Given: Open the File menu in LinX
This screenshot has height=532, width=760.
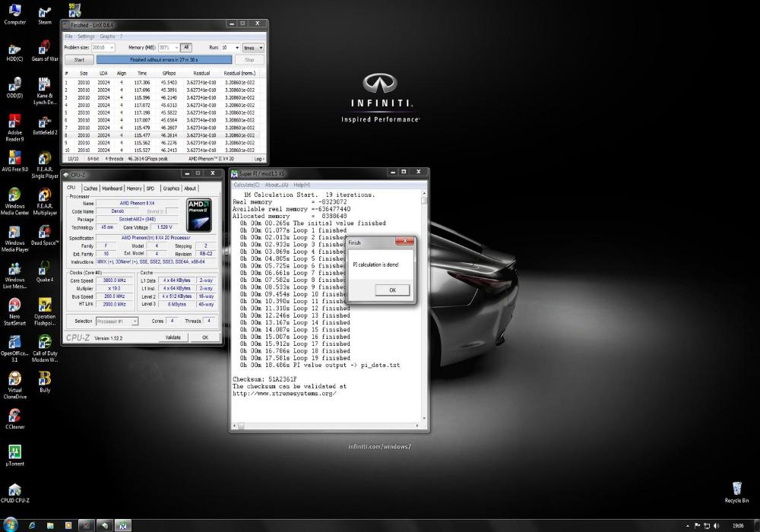Looking at the screenshot, I should 69,36.
